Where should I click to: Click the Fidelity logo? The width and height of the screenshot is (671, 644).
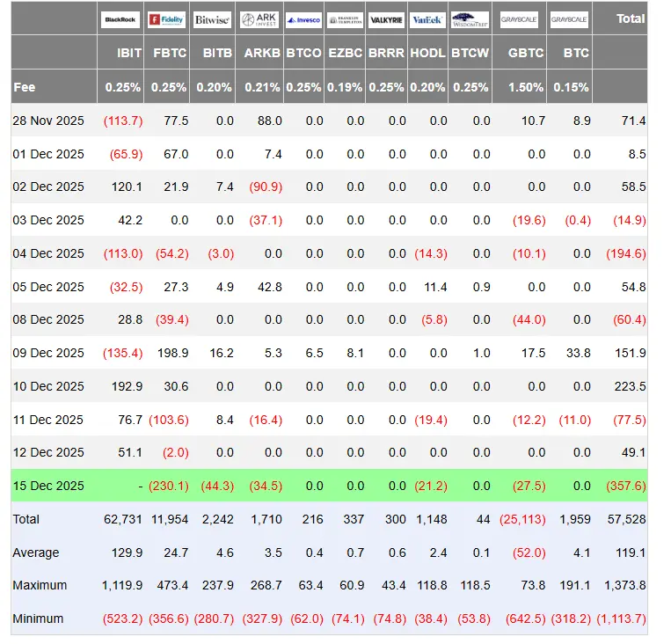(166, 19)
